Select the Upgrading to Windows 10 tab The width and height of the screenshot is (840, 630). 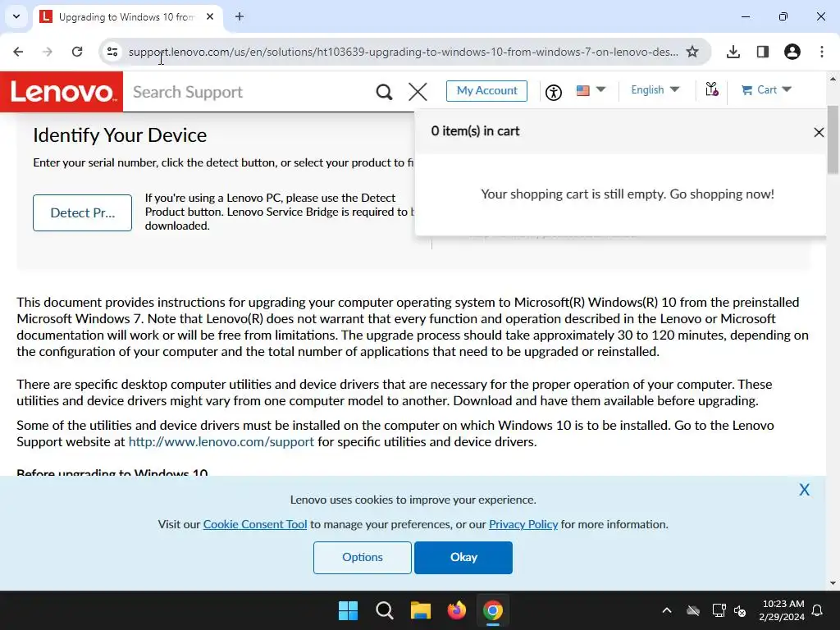coord(126,17)
